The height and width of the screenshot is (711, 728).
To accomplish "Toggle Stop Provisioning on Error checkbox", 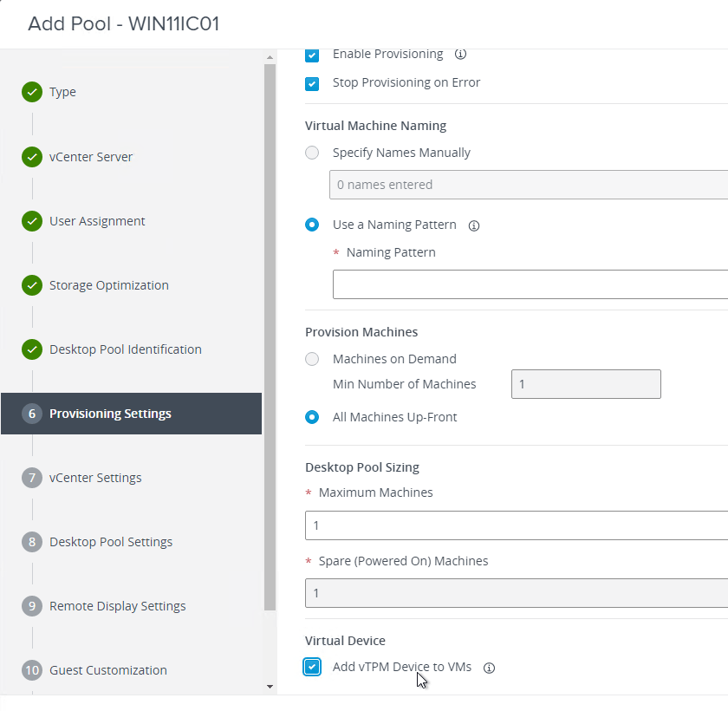I will 312,83.
